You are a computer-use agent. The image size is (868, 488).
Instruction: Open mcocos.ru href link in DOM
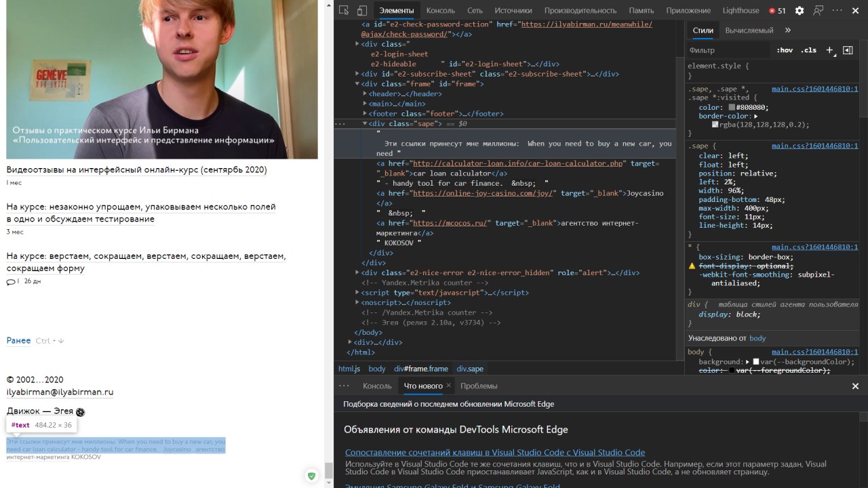tap(451, 223)
